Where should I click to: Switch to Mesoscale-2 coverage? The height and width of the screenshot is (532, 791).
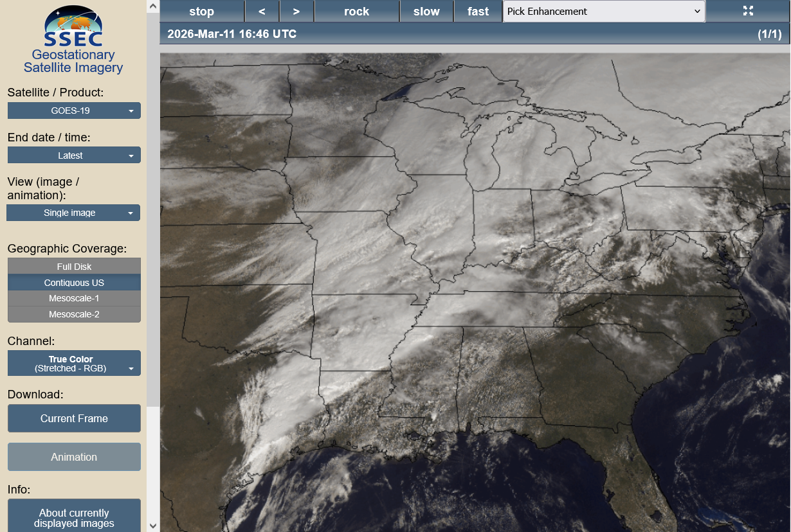[x=74, y=314]
